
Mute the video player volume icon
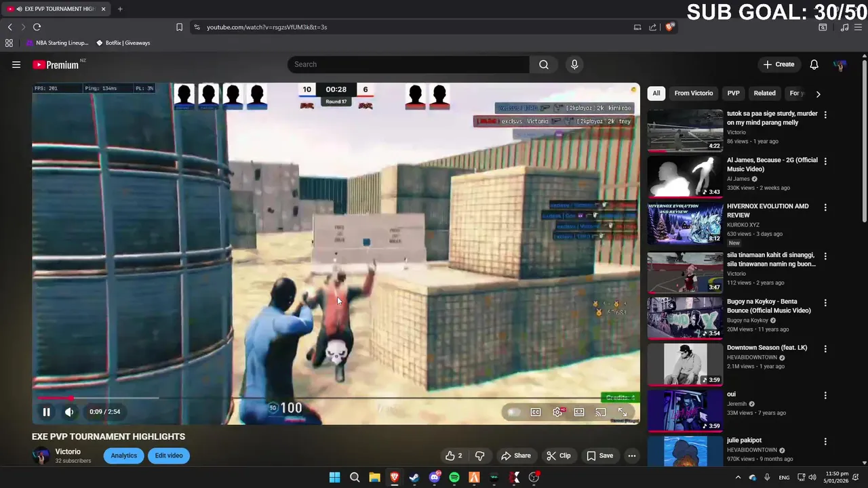point(69,411)
